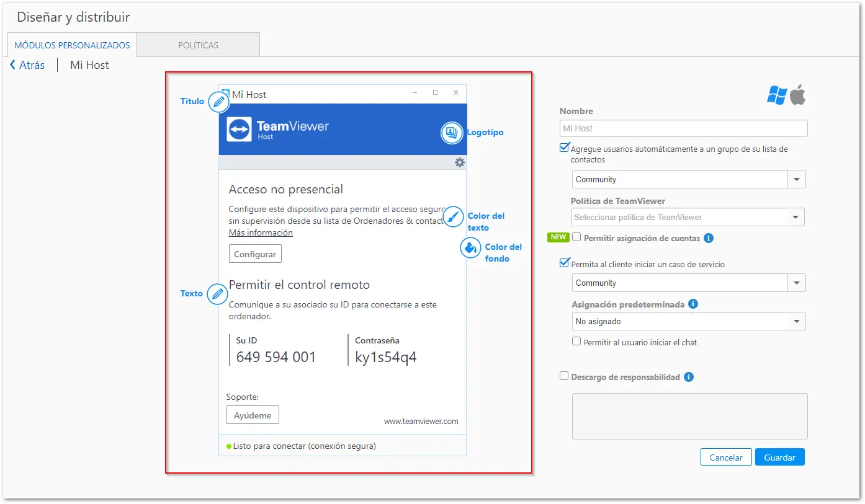
Task: Click the Configurar button in preview
Action: [255, 254]
